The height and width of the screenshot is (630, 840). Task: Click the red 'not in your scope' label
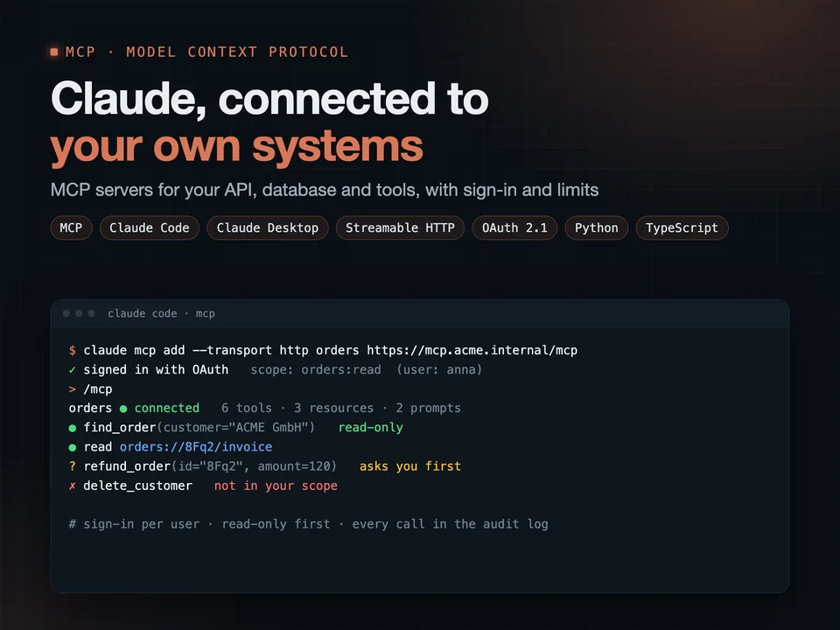tap(276, 486)
